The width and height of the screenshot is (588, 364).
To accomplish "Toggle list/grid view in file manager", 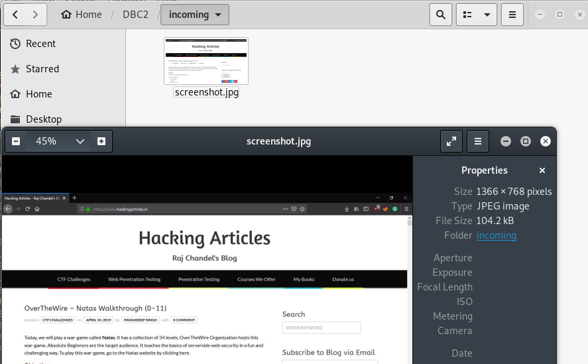I will click(467, 15).
